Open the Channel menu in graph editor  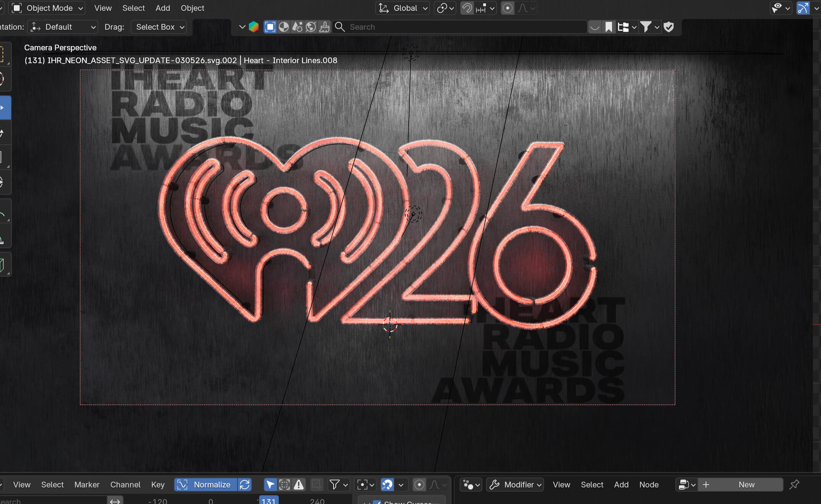(125, 485)
